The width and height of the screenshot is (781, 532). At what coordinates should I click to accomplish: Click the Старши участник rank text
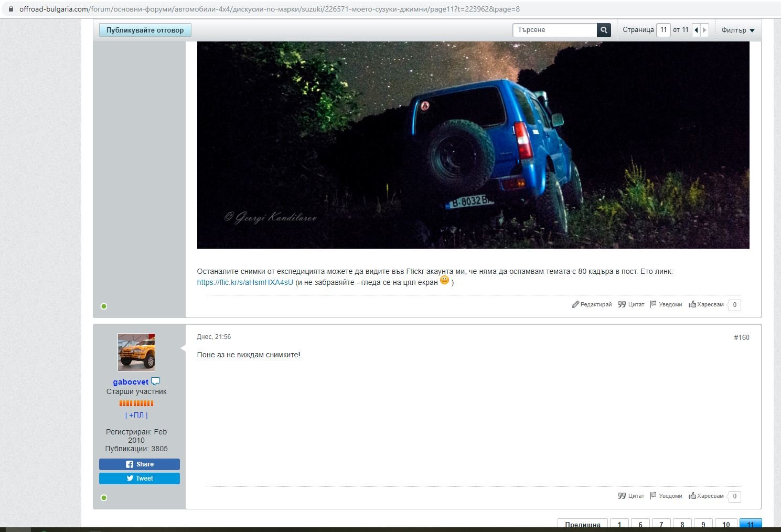(136, 391)
